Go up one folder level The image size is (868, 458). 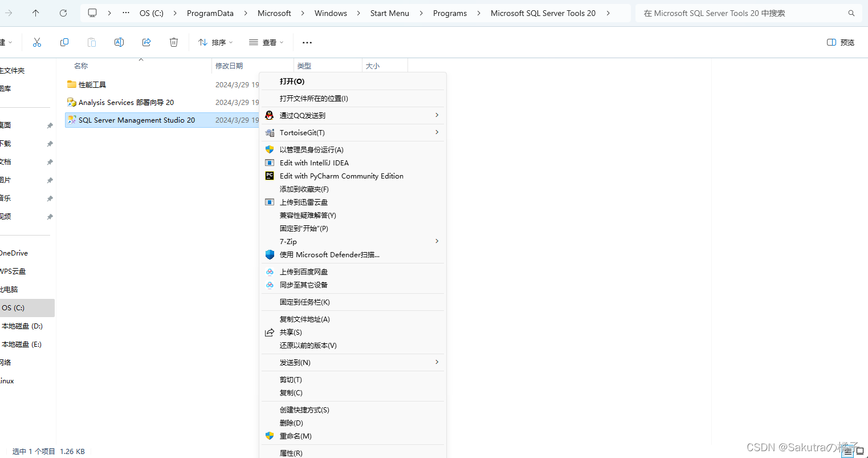(36, 13)
